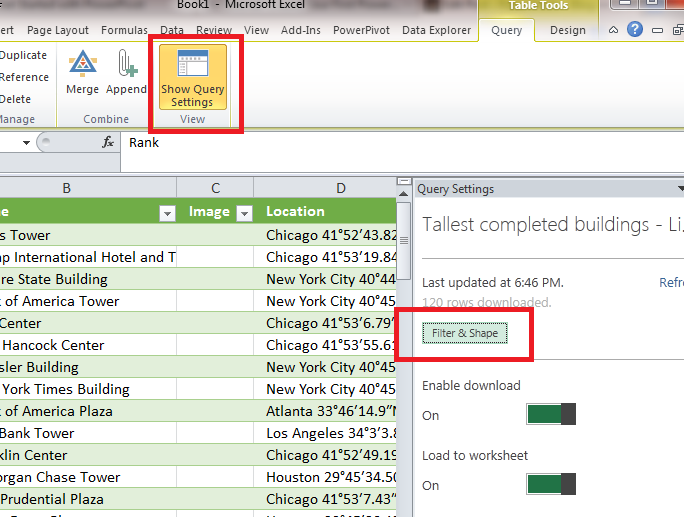Open the Page Layout tab
684x520 pixels.
click(58, 30)
